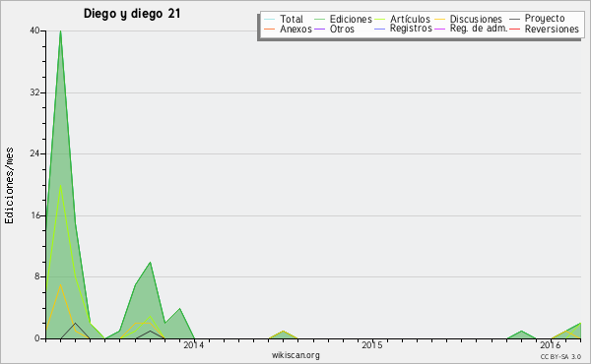Click the orange line swatch beside Anexos

(270, 29)
